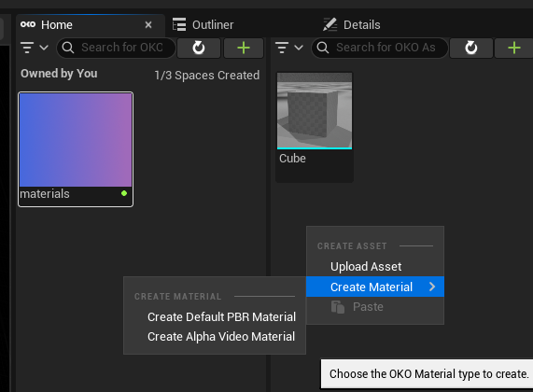Refresh the spaces list
The width and height of the screenshot is (533, 392).
[x=199, y=48]
